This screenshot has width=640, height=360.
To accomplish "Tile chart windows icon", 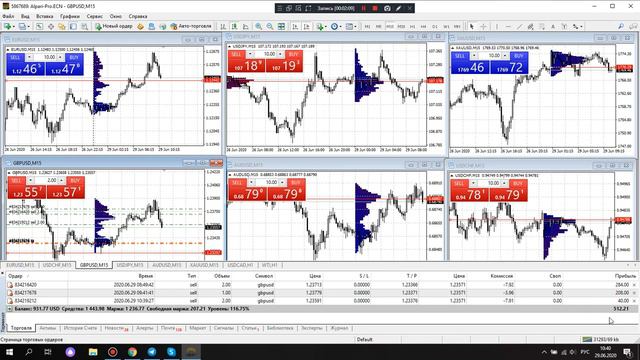I will point(281,27).
